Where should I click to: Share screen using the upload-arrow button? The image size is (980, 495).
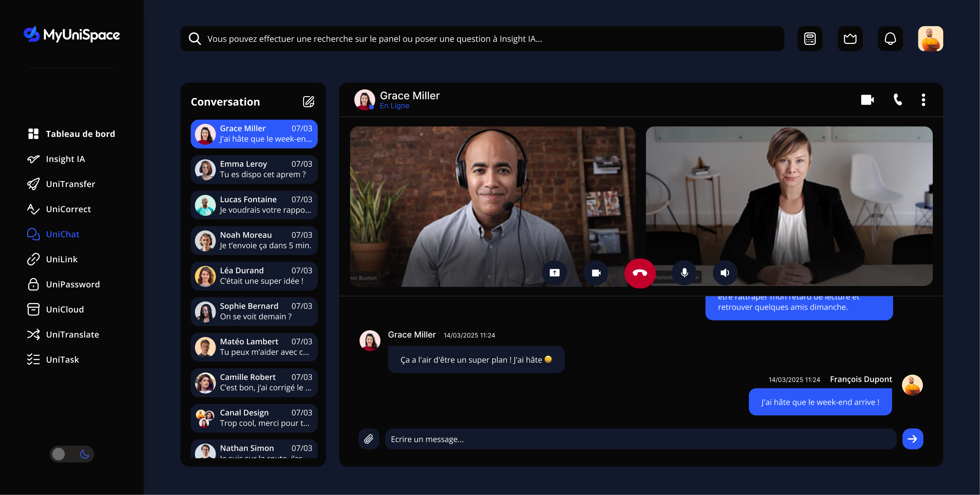click(x=554, y=273)
